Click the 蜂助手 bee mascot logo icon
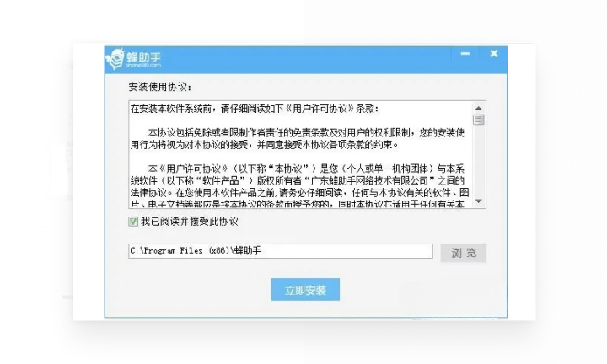 coord(115,59)
